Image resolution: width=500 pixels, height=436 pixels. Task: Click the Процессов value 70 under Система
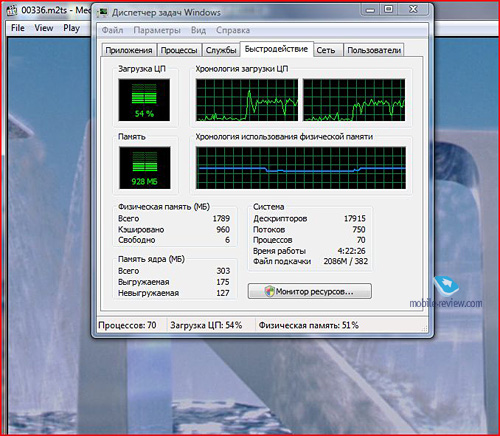[361, 240]
